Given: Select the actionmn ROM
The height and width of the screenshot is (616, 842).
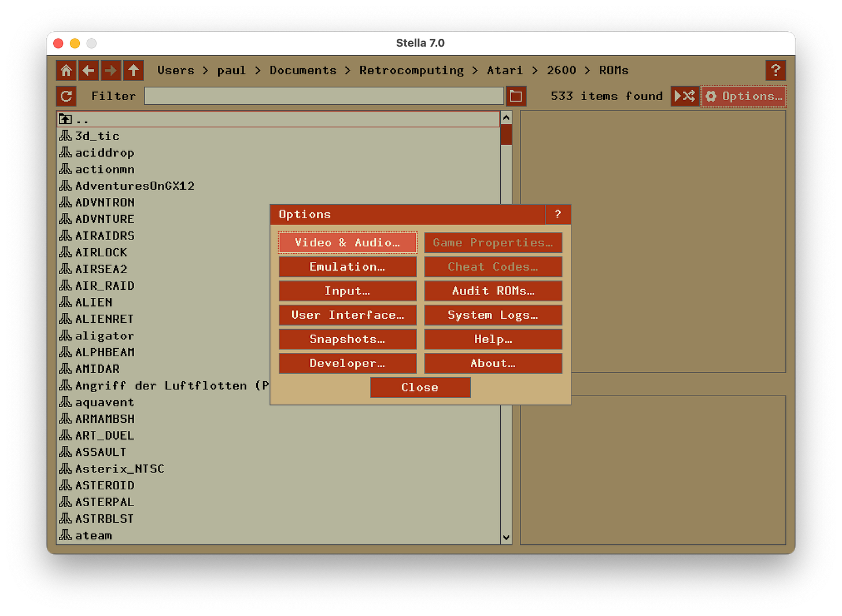Looking at the screenshot, I should (278, 169).
